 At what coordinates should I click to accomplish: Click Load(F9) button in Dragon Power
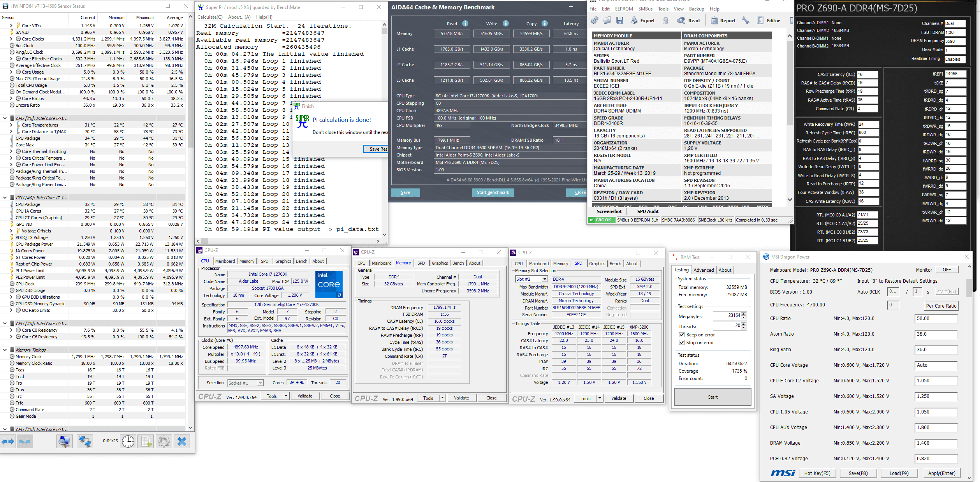(899, 473)
